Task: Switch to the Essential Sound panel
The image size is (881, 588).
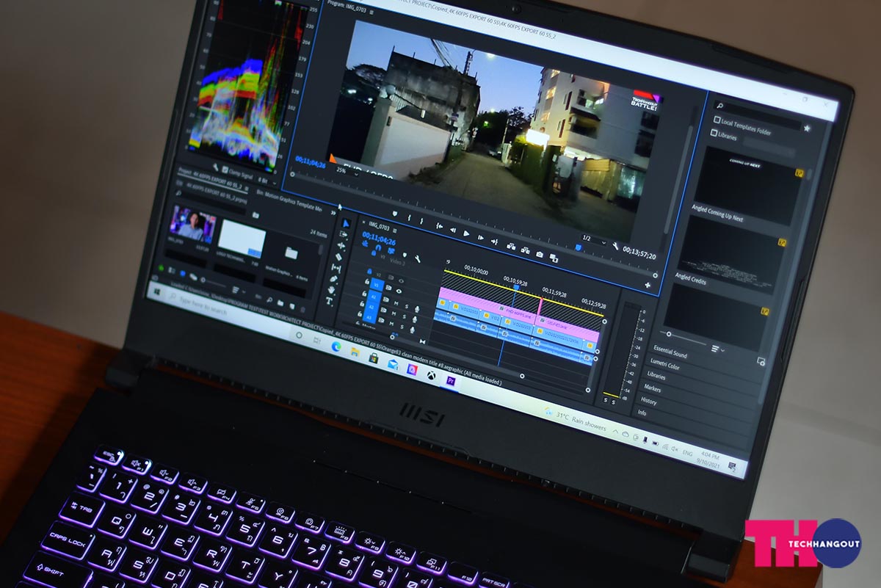Action: coord(670,353)
